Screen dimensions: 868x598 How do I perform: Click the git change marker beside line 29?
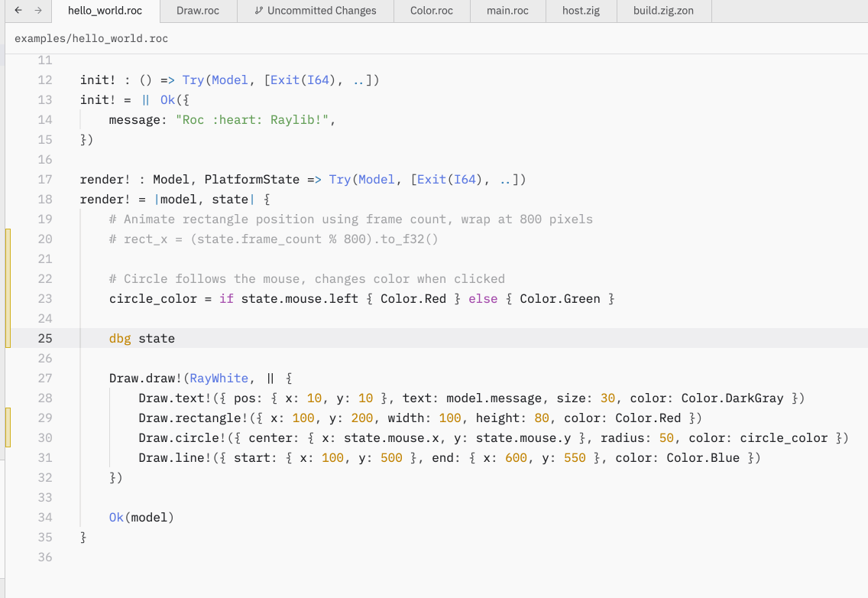(x=8, y=418)
